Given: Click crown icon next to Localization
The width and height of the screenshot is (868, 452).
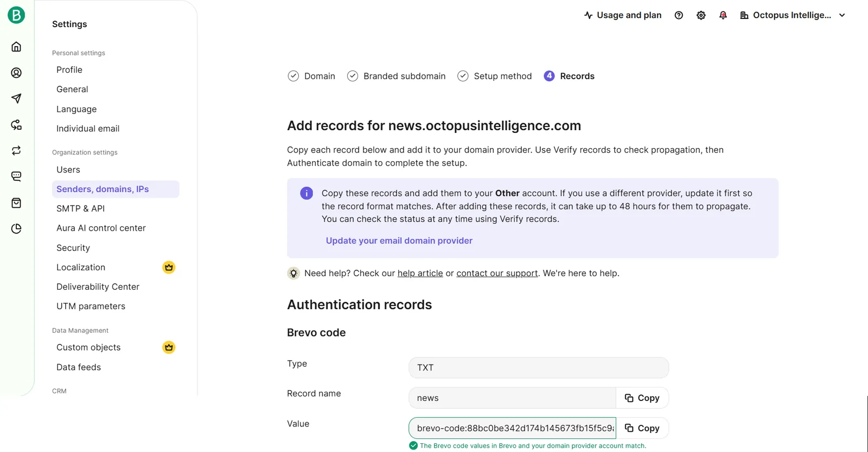Looking at the screenshot, I should (x=169, y=267).
